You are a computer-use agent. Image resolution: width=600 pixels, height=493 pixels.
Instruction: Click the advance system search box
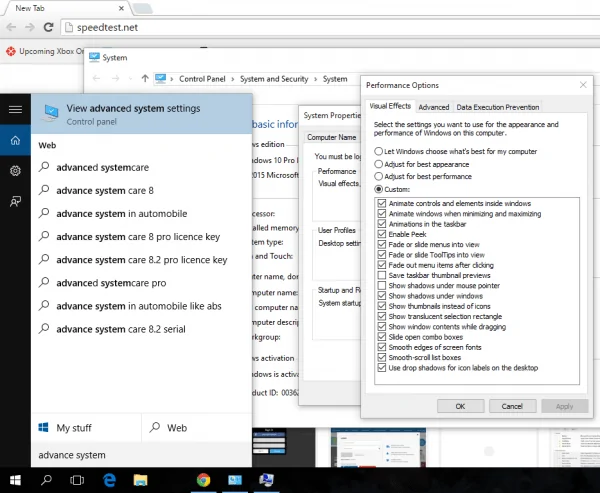pos(142,455)
